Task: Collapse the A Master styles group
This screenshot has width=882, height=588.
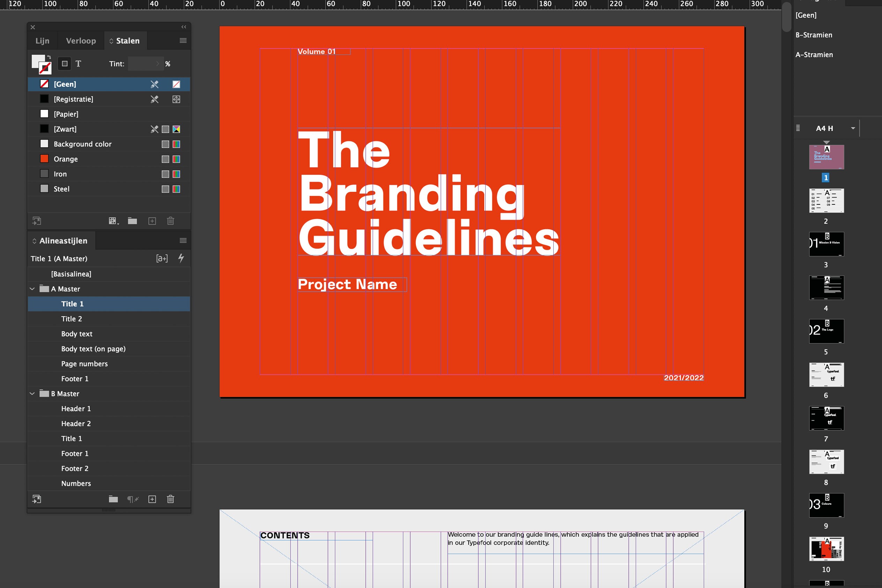Action: 32,289
